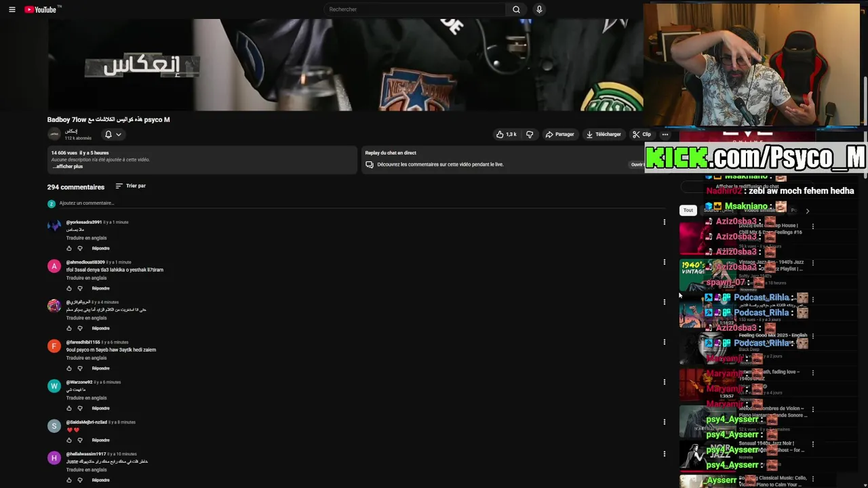Open options menu for @SaidaMejbri-nz5xd comment
This screenshot has width=868, height=488.
point(665,422)
